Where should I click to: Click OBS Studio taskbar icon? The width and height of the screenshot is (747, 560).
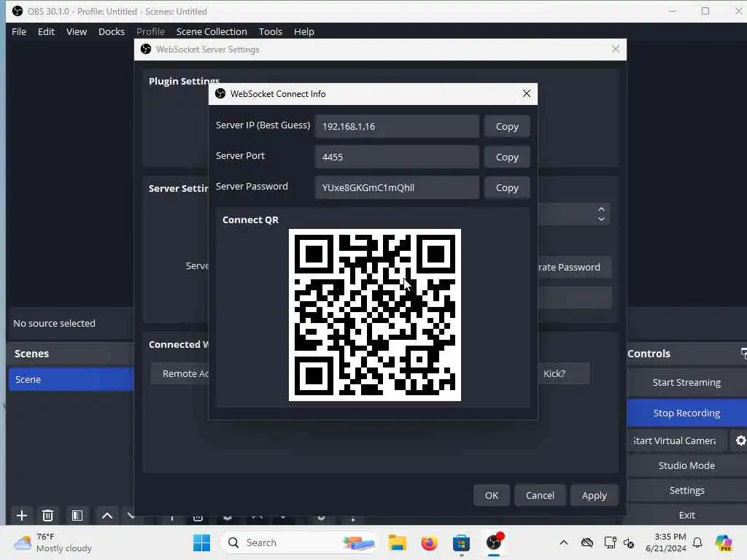click(x=494, y=542)
